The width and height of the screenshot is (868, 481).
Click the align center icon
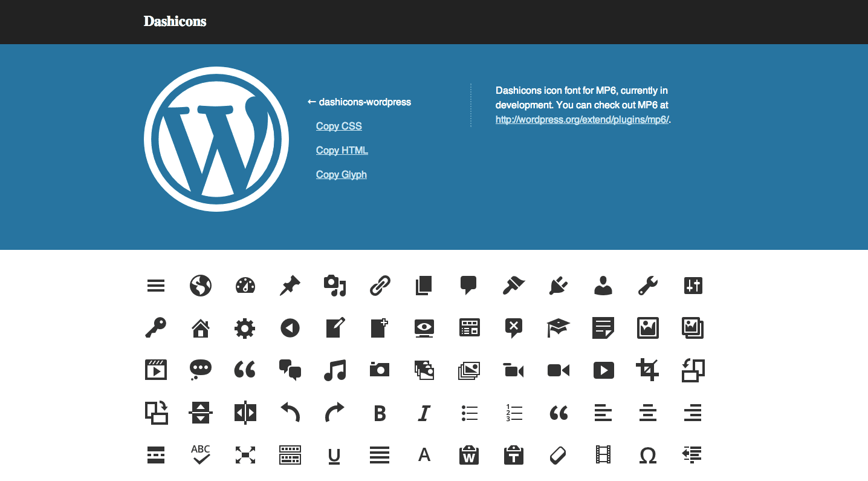[x=647, y=413]
